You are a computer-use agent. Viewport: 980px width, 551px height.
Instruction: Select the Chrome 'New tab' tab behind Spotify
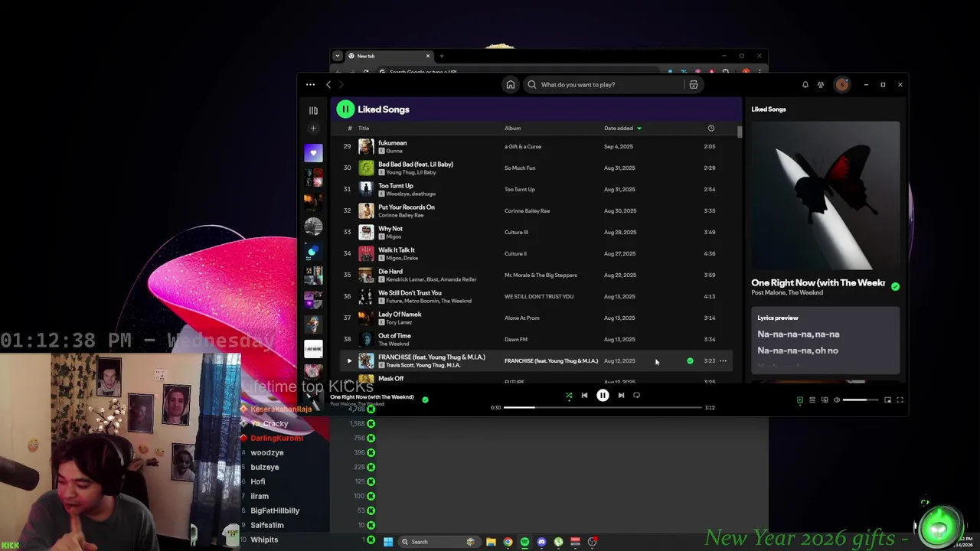(388, 56)
